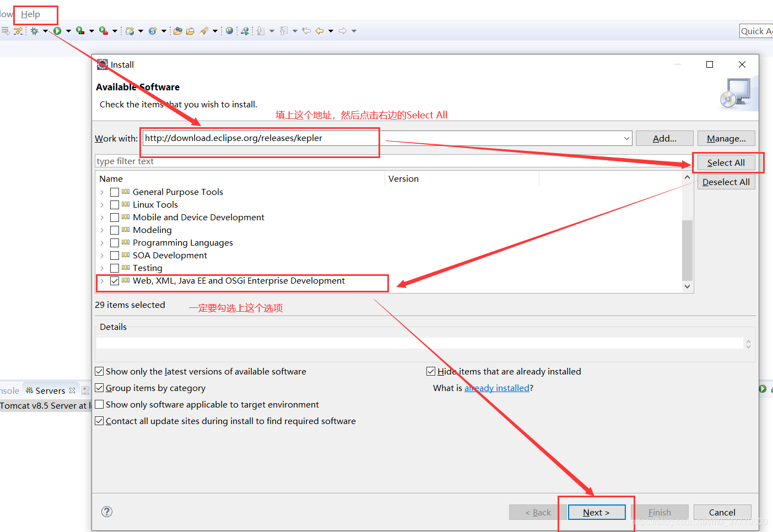Toggle Group items by category checkbox
The image size is (773, 532).
[99, 388]
